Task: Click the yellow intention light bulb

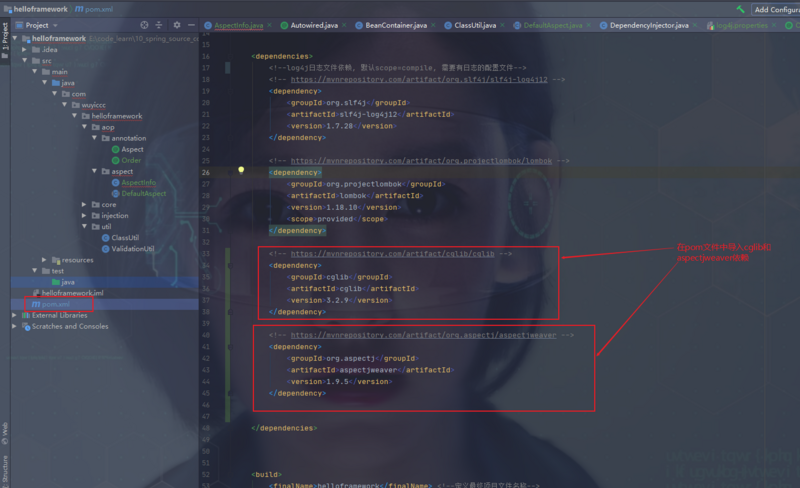Action: (241, 170)
